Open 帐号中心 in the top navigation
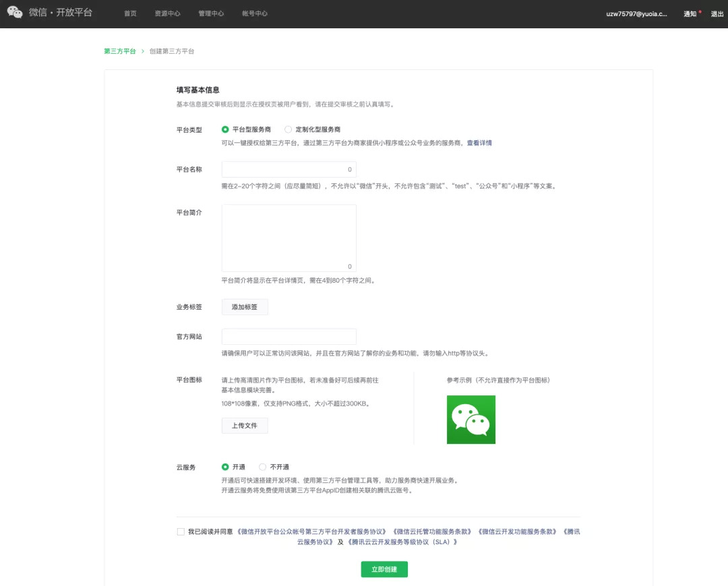728x586 pixels. (x=255, y=13)
